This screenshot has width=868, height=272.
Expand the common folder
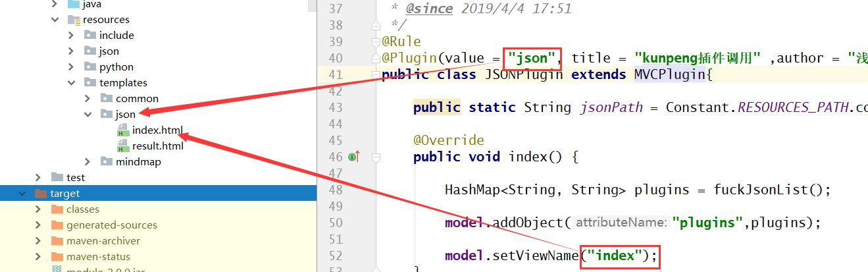(x=88, y=99)
